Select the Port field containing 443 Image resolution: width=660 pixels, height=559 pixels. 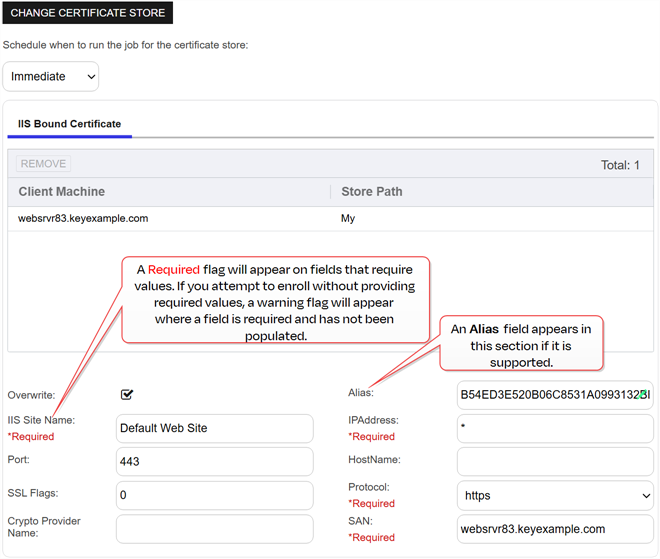(x=214, y=462)
